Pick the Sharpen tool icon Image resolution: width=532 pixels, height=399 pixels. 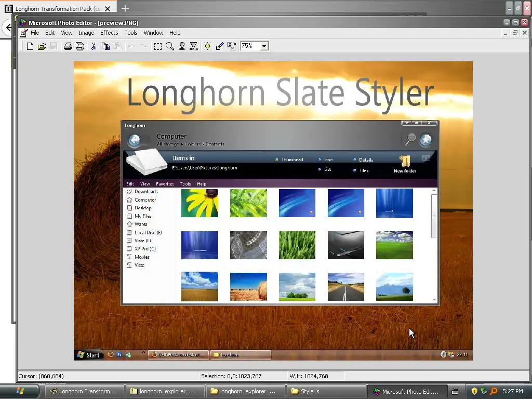click(194, 46)
